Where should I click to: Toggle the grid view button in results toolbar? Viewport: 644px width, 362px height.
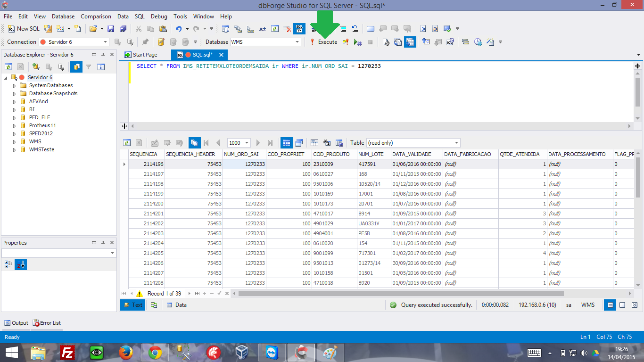click(x=286, y=142)
